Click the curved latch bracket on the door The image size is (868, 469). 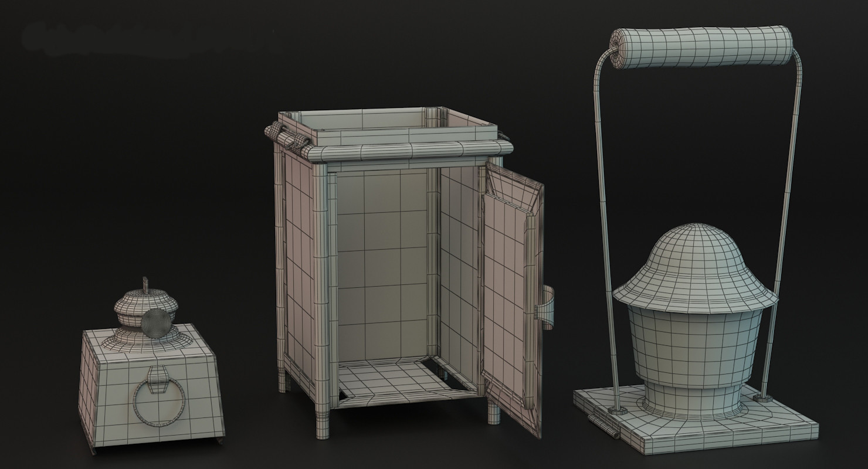coord(548,307)
